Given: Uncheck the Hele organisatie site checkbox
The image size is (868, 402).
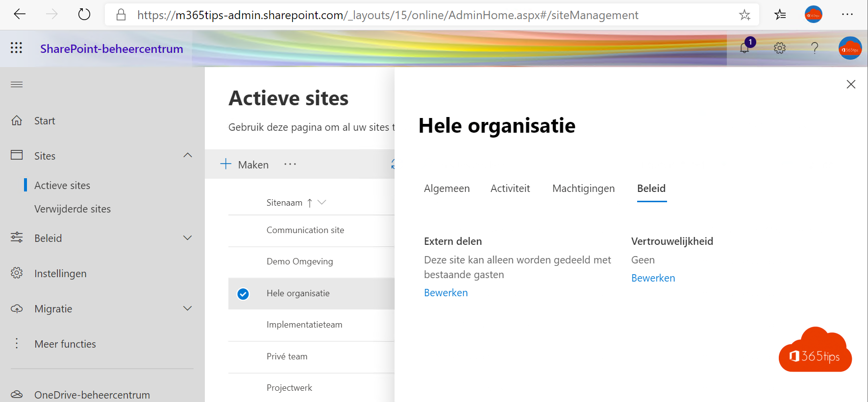Looking at the screenshot, I should [x=243, y=294].
